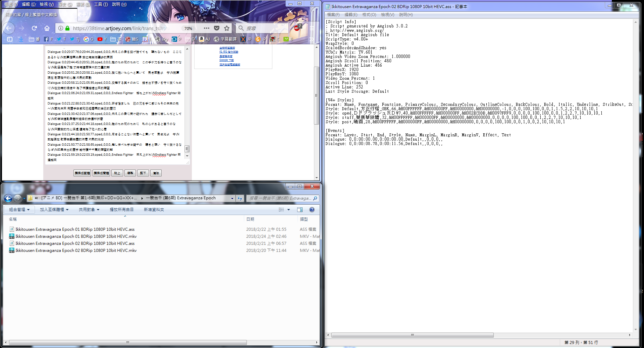Select Epoch 02 .ass file
This screenshot has width=644, height=348.
tap(75, 243)
